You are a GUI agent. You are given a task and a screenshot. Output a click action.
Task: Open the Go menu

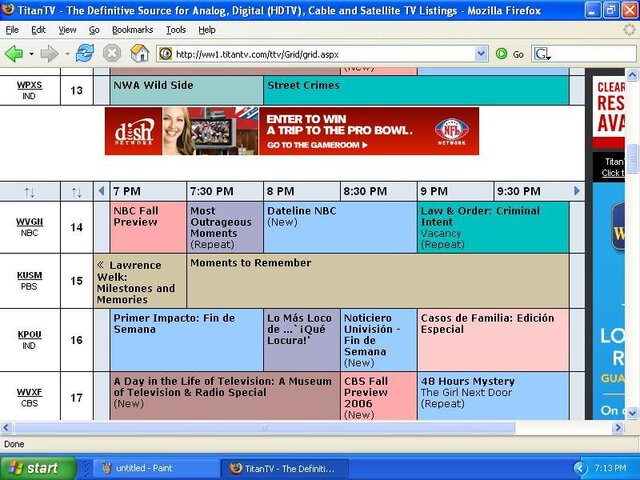[x=94, y=30]
